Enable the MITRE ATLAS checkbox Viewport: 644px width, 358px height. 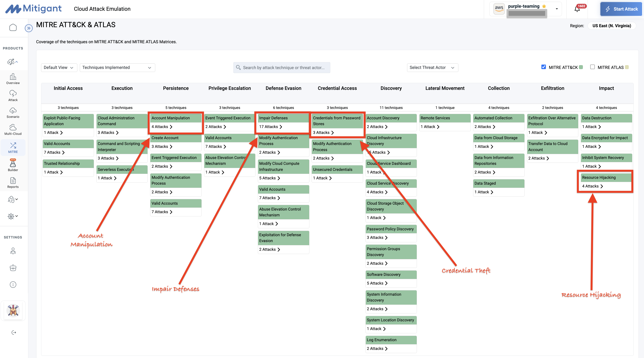pos(592,67)
